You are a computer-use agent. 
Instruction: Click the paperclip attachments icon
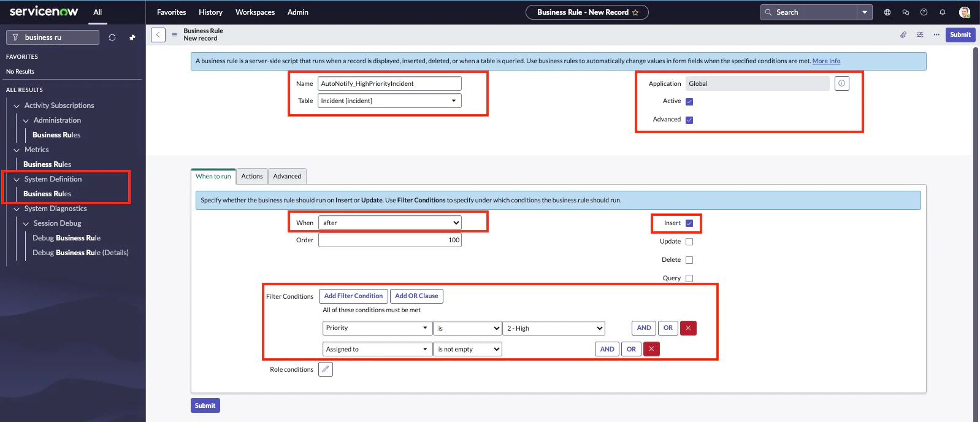click(x=903, y=35)
